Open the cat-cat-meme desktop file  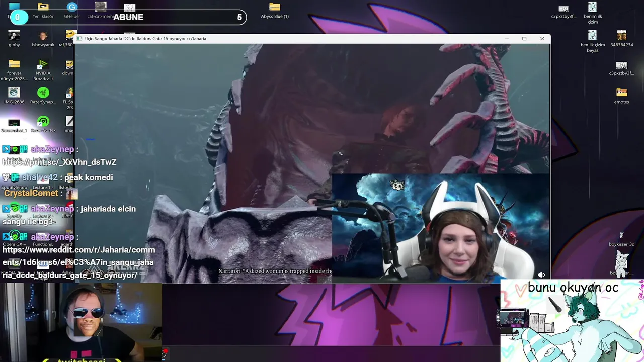tap(101, 10)
